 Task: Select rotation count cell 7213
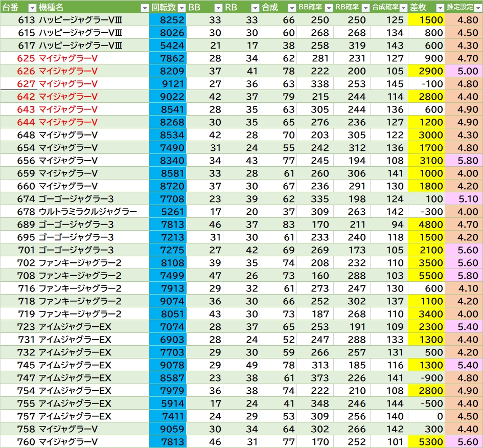click(168, 237)
